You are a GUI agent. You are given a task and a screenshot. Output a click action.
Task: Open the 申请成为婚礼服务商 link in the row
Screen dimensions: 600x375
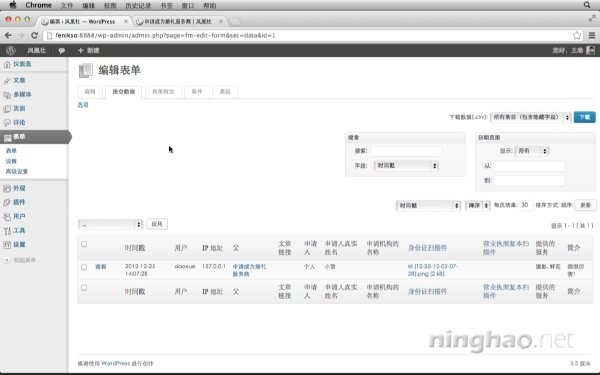[249, 270]
